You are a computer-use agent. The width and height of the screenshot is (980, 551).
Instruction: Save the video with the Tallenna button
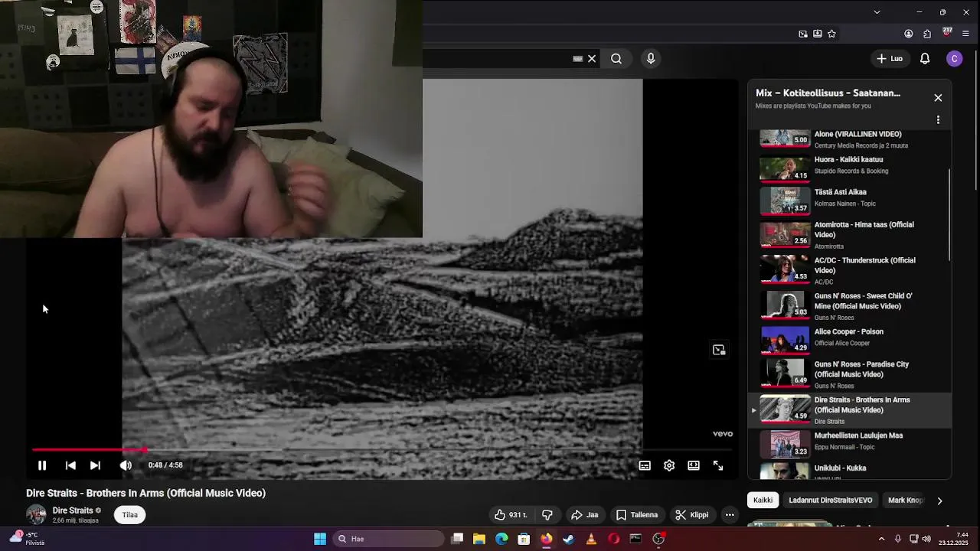tap(637, 515)
